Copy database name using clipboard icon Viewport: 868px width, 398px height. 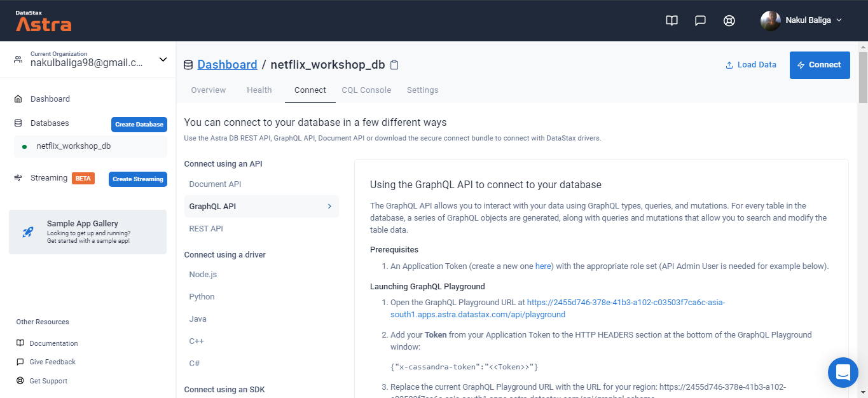point(394,64)
